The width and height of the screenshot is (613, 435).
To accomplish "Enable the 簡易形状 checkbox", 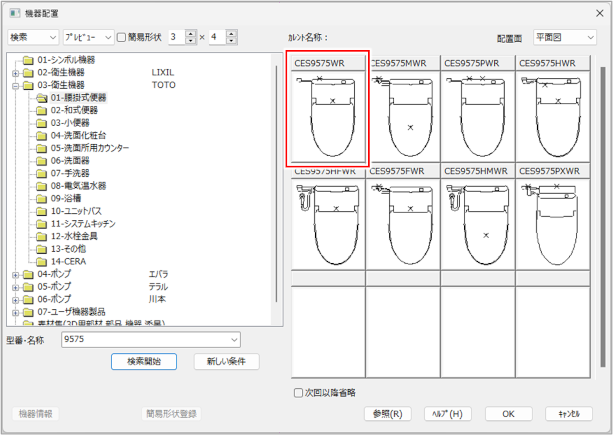I will coord(122,37).
